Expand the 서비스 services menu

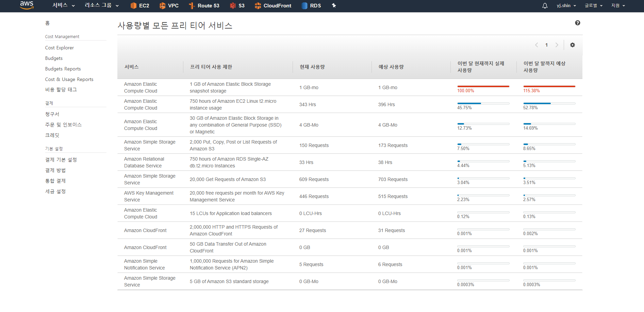click(x=63, y=5)
